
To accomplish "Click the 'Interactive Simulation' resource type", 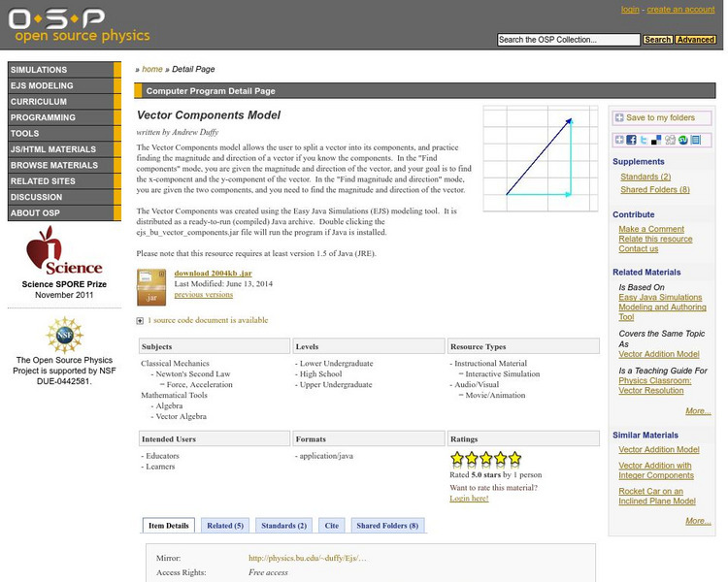I will pos(503,374).
